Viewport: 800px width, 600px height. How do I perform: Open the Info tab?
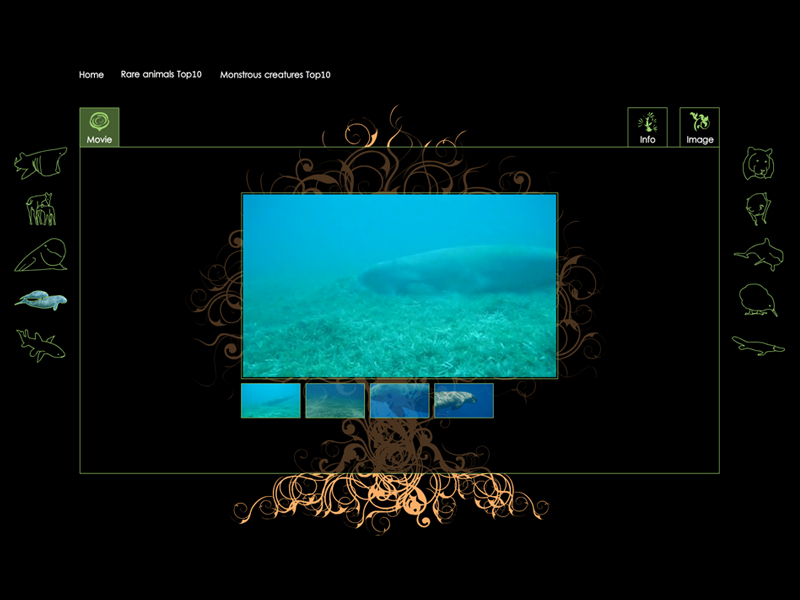tap(647, 127)
